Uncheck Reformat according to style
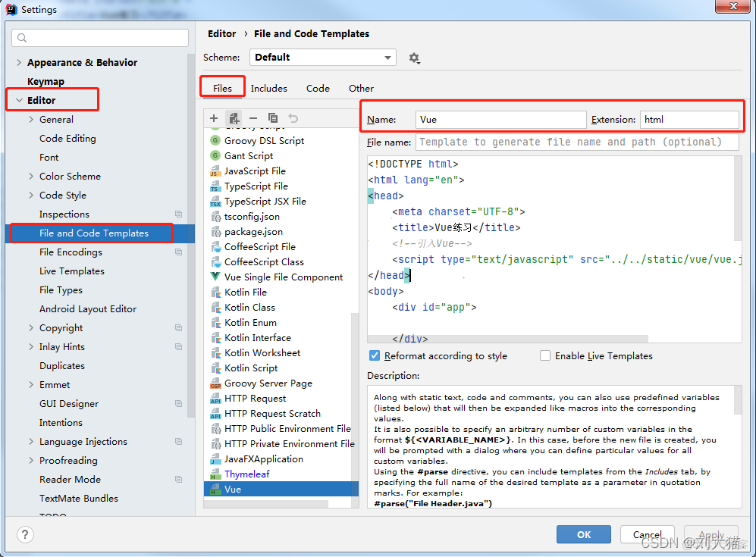This screenshot has height=557, width=756. pos(375,355)
